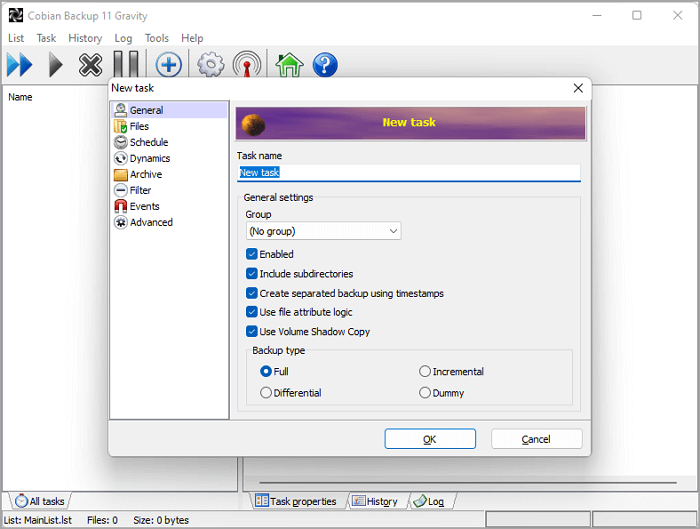
Task: Switch to the All tasks tab
Action: point(40,501)
